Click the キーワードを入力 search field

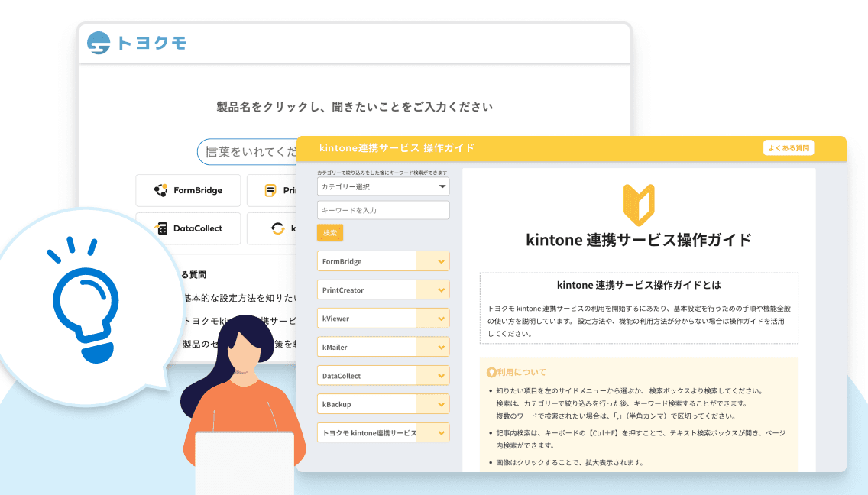383,210
